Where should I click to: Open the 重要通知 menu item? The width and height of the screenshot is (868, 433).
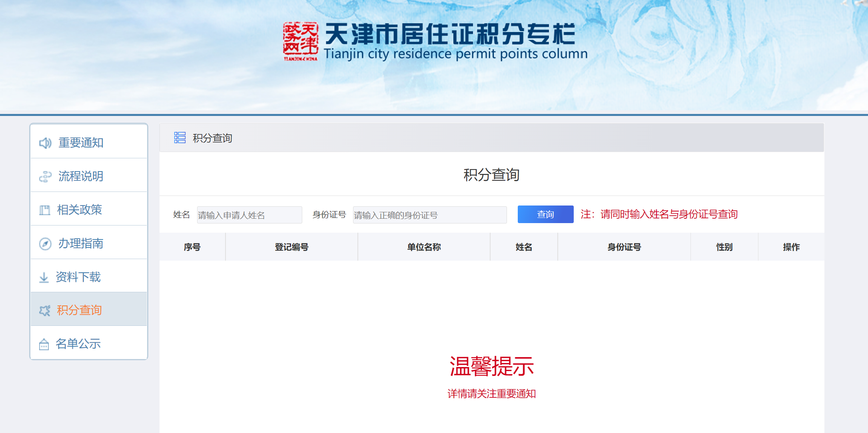tap(81, 143)
